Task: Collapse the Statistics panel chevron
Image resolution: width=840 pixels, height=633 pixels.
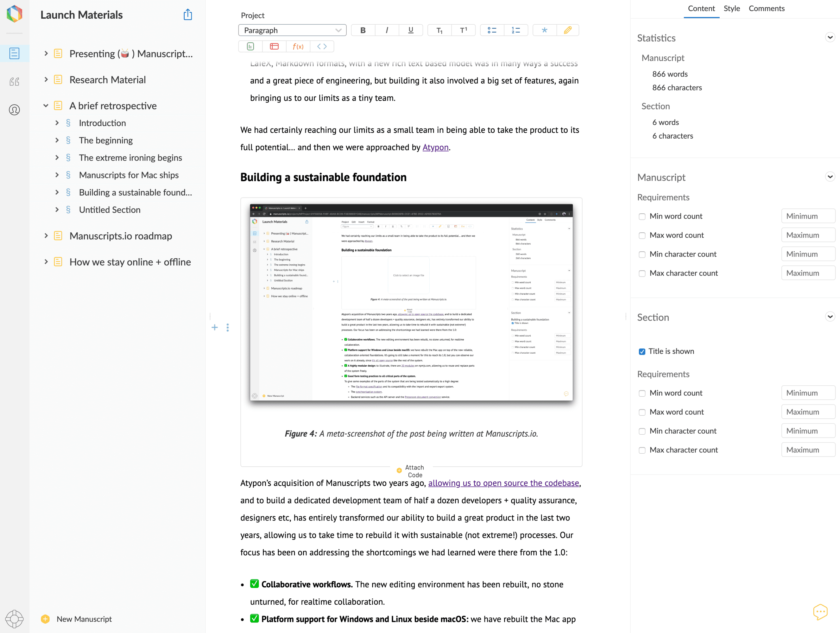Action: [x=830, y=37]
